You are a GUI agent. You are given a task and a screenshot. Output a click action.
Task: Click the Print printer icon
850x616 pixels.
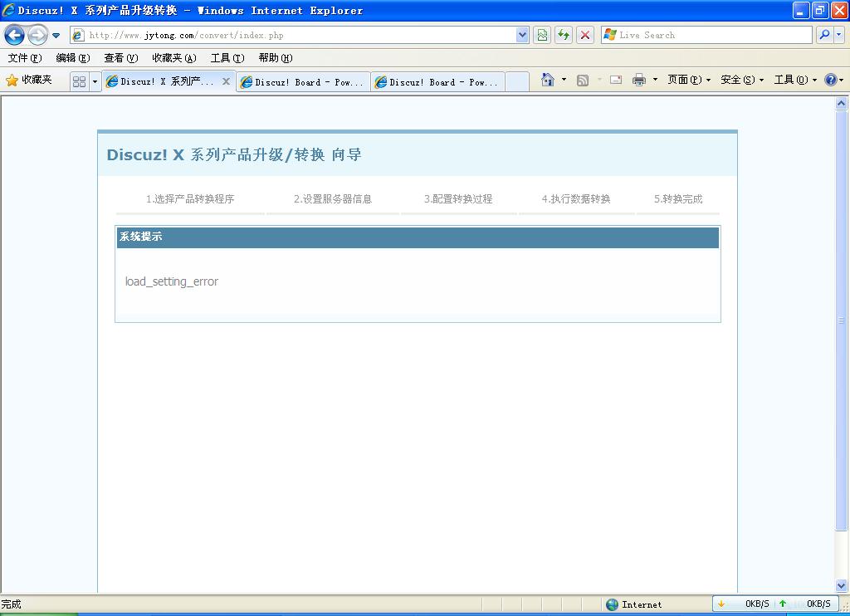640,80
